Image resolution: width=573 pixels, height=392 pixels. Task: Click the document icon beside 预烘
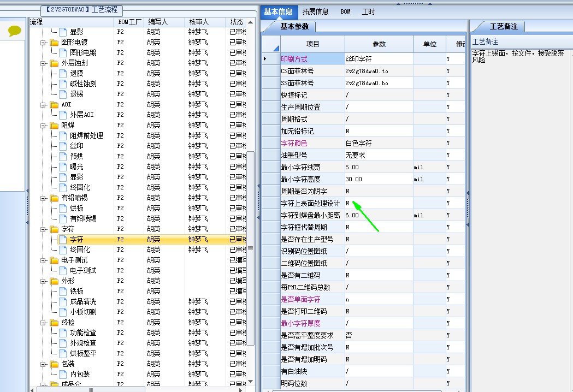coord(63,156)
